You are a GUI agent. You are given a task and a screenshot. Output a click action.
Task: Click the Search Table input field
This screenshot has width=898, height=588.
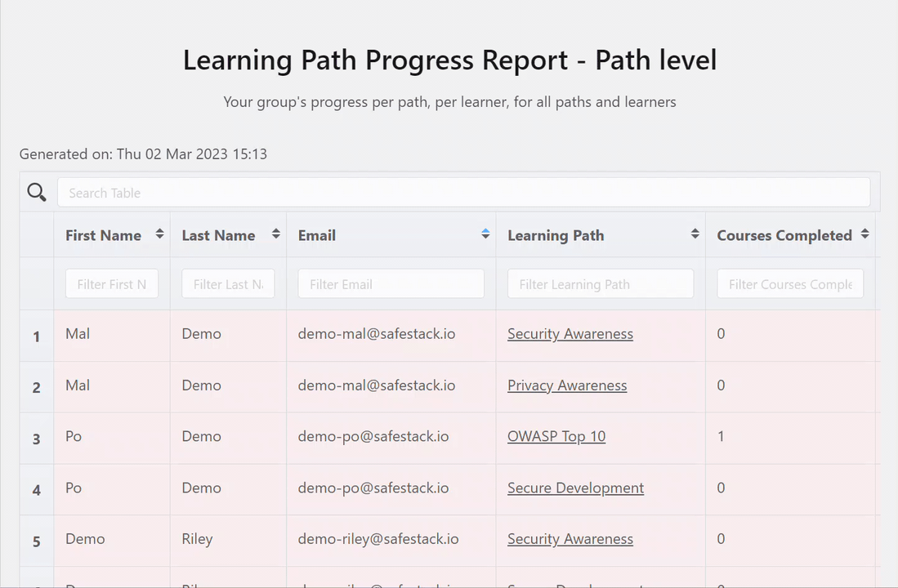[x=464, y=192]
